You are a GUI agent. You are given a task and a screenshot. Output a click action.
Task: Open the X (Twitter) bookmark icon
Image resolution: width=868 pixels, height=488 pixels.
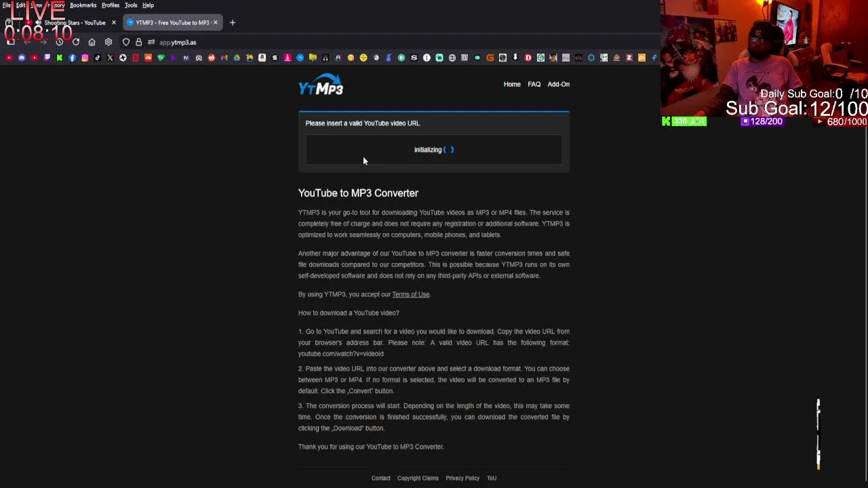pos(110,58)
